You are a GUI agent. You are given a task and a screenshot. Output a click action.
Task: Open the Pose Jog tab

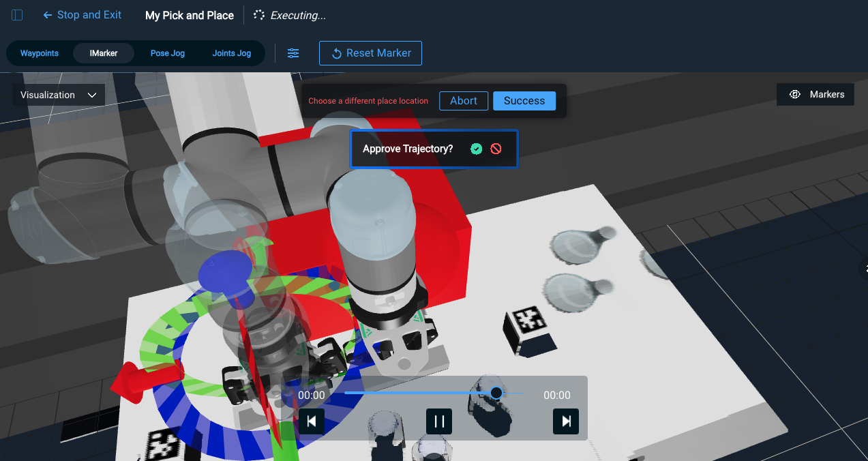tap(168, 53)
